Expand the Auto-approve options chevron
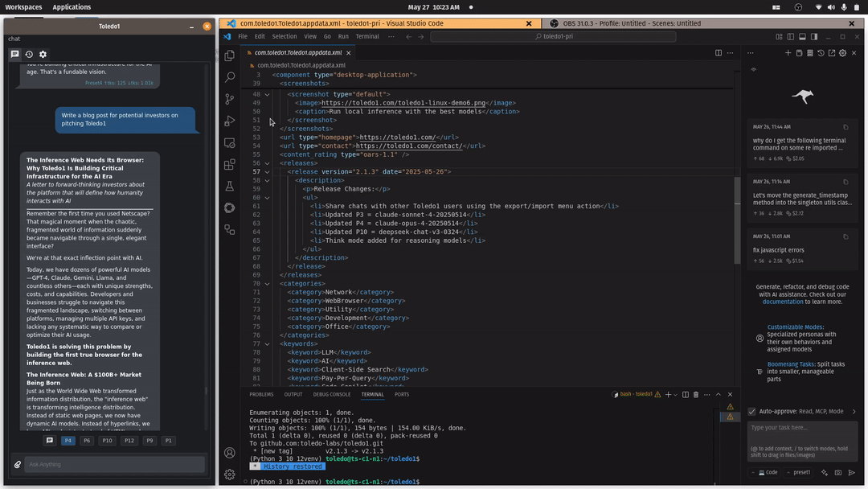The image size is (868, 489). tap(854, 412)
